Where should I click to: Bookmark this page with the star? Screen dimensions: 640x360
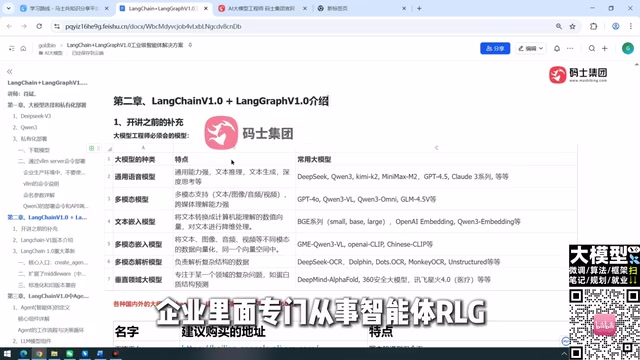573,26
